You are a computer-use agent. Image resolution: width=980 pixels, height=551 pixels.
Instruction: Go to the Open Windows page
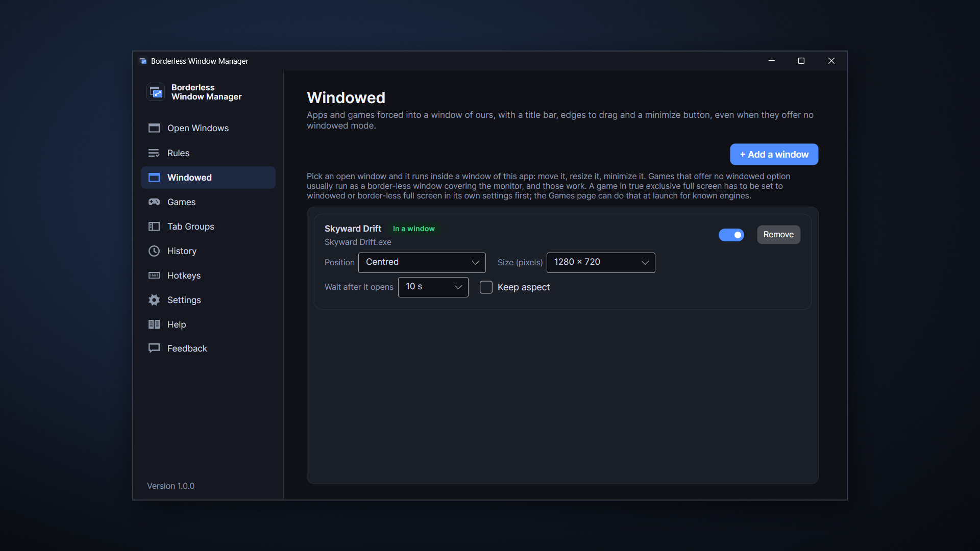tap(208, 128)
